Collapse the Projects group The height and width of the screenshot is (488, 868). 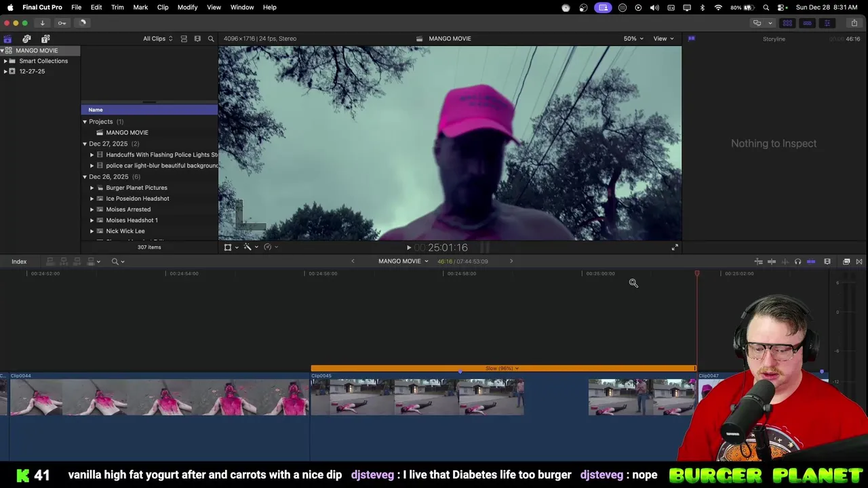coord(85,122)
